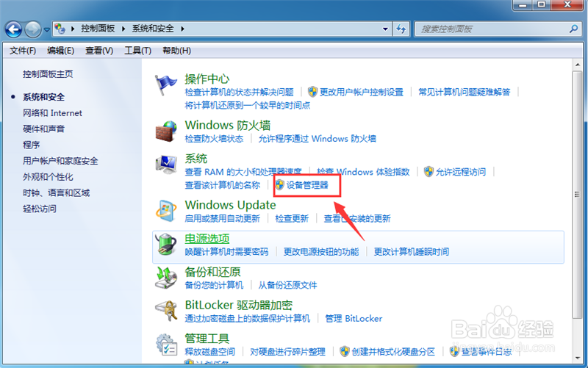Click the Action Center flag icon
588x368 pixels.
tap(165, 84)
